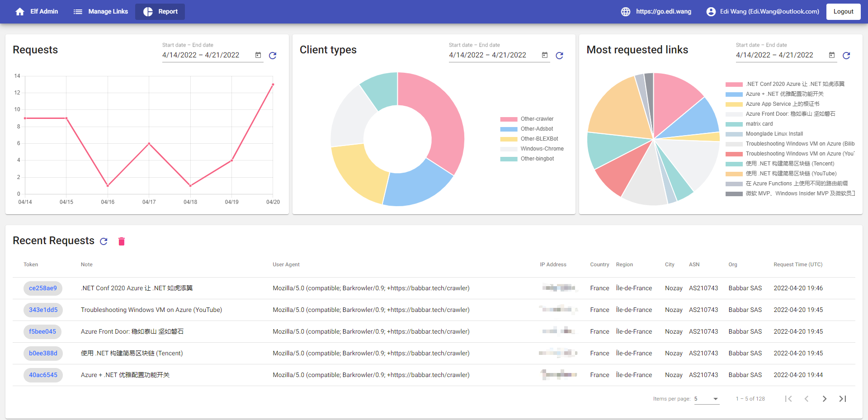Select the note 'Troubleshooting Windows VM on Azure (YouTube)' in table
This screenshot has height=420, width=868.
(151, 310)
